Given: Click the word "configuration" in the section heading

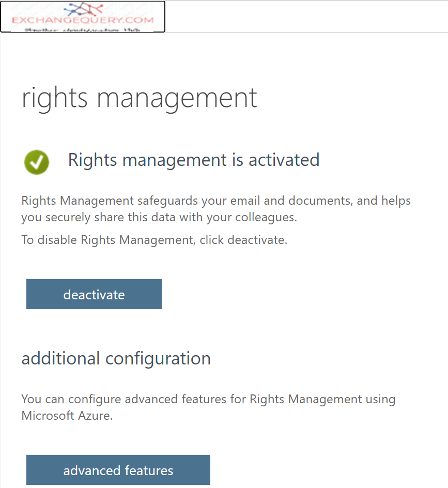Looking at the screenshot, I should tap(158, 358).
